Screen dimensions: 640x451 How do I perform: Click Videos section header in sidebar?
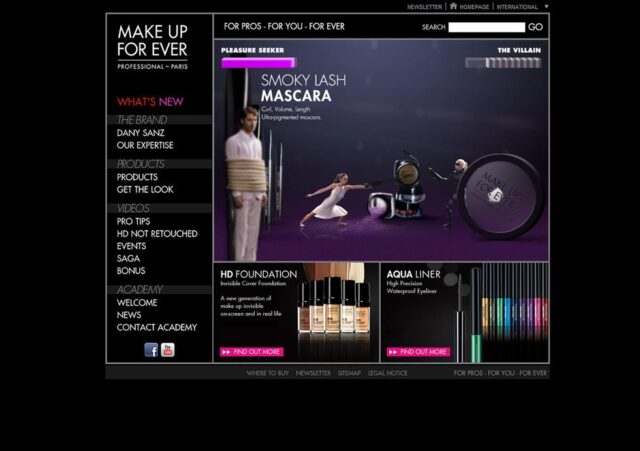tap(133, 208)
